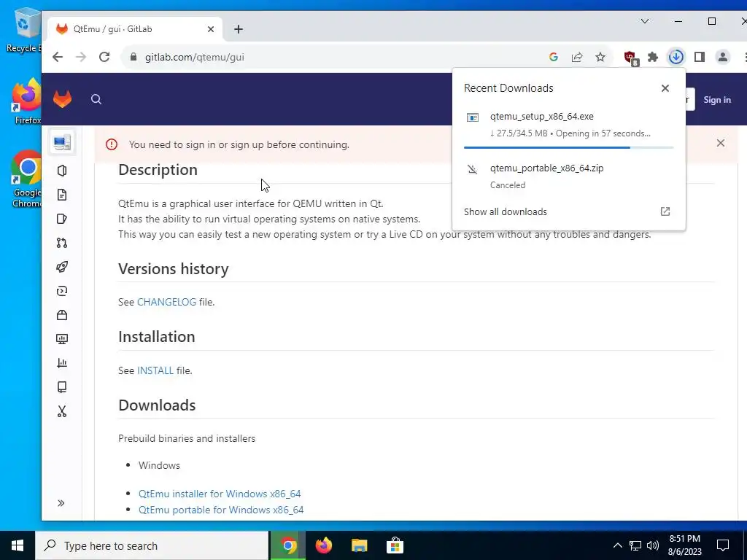Open Project information icon in sidebar
The image size is (747, 560).
[62, 171]
